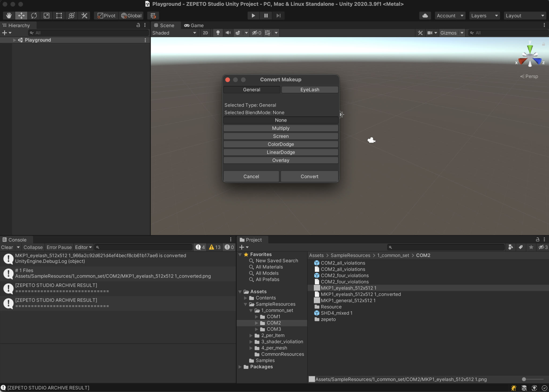The image size is (549, 392).
Task: Open the Layers dropdown
Action: click(x=484, y=16)
